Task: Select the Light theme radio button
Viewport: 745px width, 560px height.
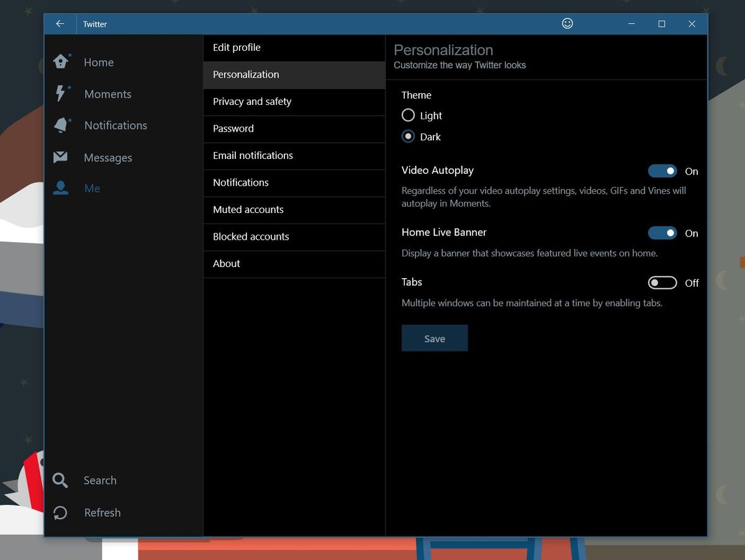Action: click(x=408, y=115)
